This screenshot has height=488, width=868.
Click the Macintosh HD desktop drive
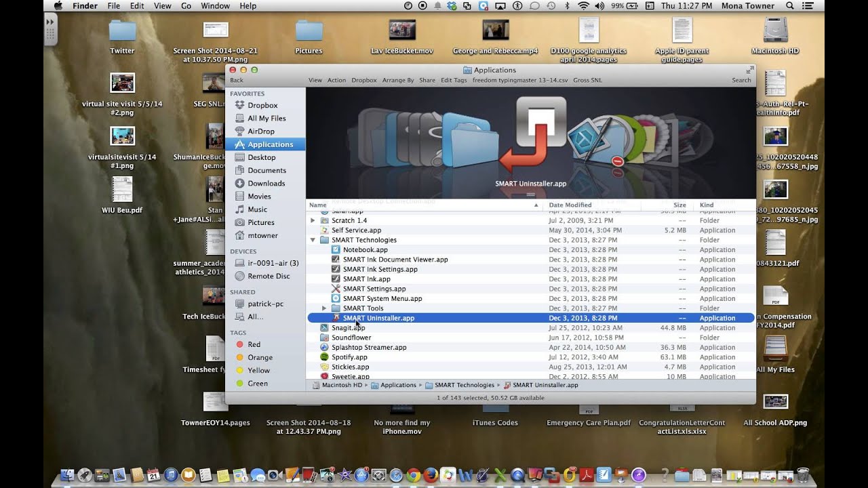(775, 35)
